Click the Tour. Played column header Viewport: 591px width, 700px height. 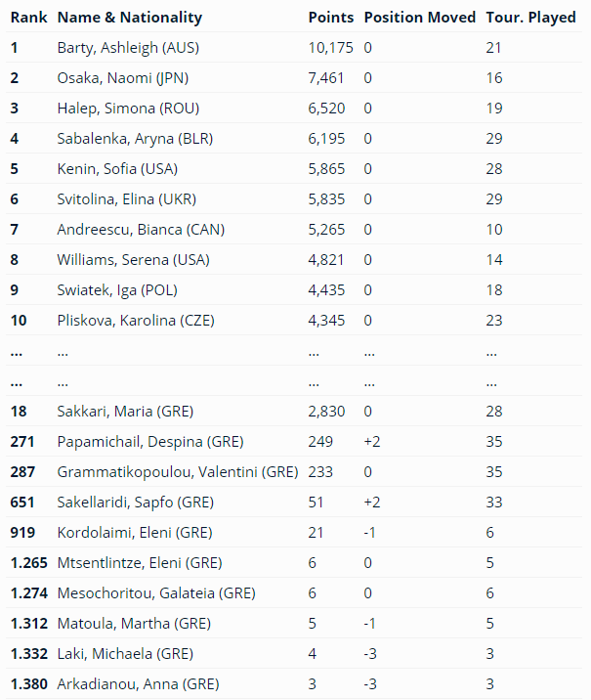530,18
